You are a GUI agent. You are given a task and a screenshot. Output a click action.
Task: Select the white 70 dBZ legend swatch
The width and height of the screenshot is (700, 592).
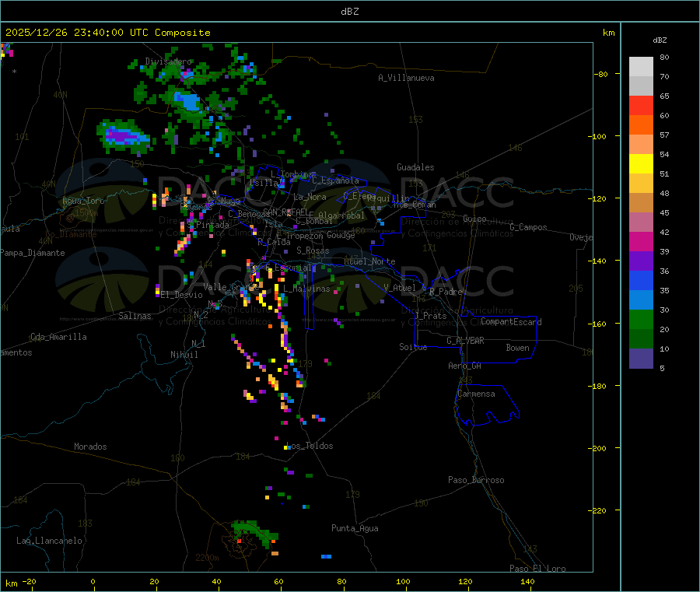[x=641, y=67]
